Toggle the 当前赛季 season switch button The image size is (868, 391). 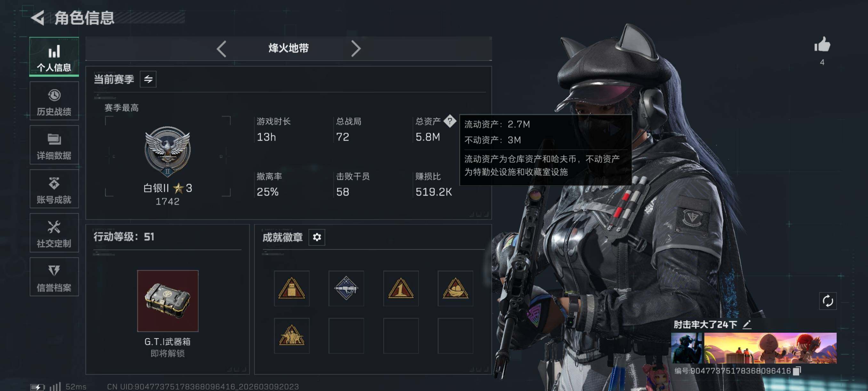pyautogui.click(x=148, y=79)
